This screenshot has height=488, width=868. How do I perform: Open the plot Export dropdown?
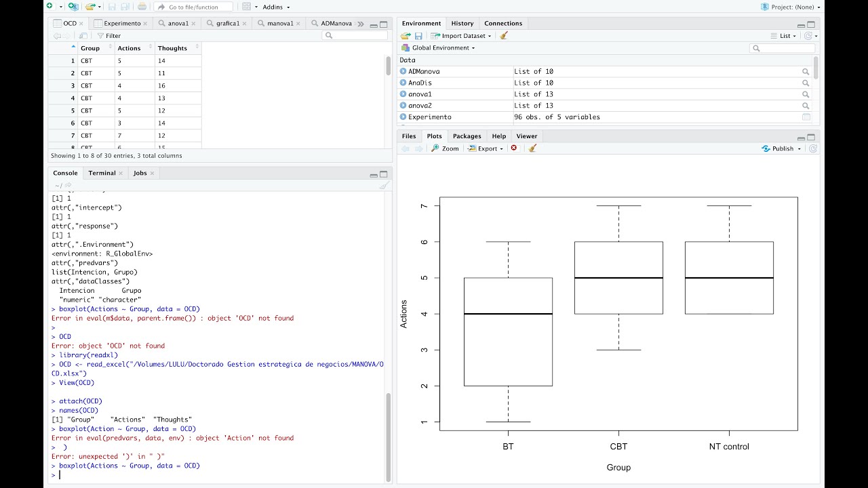coord(486,148)
